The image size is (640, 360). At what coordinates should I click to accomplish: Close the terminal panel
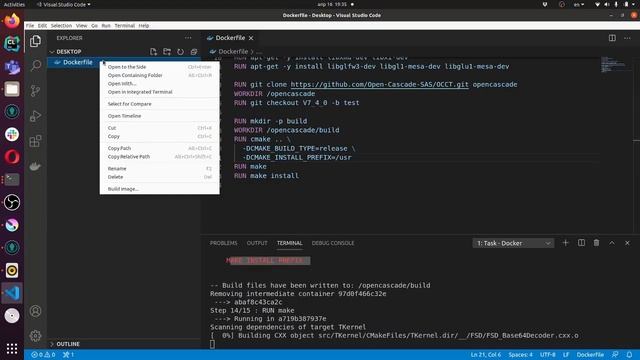[x=627, y=243]
